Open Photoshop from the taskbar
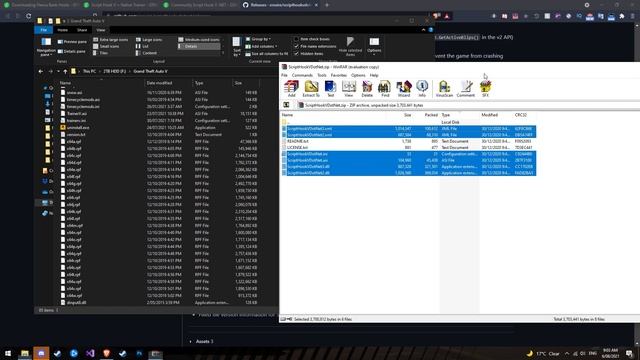The height and width of the screenshot is (360, 640). (139, 353)
